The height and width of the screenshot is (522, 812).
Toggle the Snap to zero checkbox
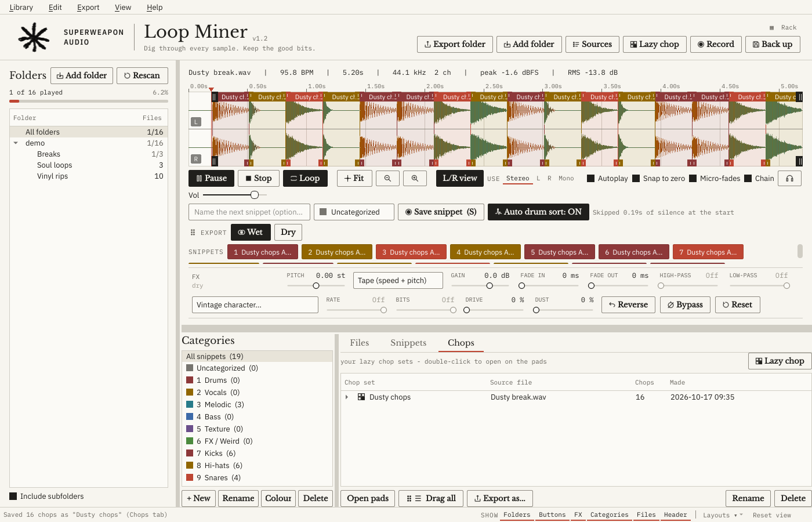click(636, 179)
